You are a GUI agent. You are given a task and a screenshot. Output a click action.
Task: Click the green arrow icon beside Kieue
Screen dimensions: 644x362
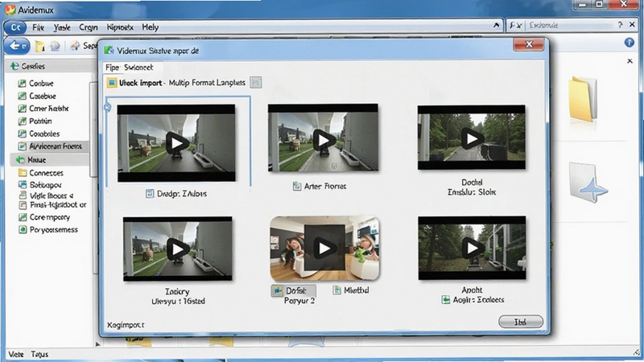pyautogui.click(x=20, y=160)
